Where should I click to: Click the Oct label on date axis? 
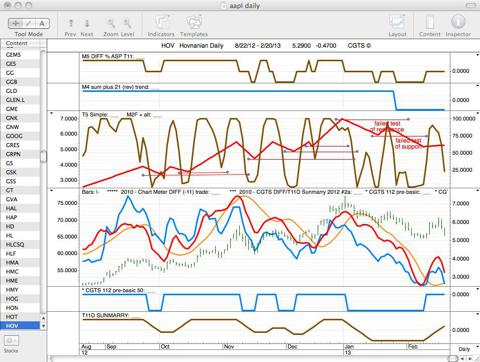(165, 346)
